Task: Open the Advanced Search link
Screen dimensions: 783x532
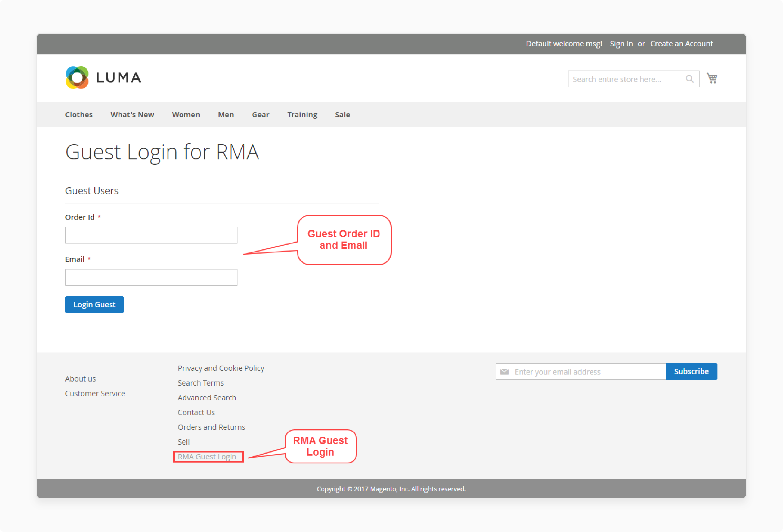Action: click(x=207, y=398)
